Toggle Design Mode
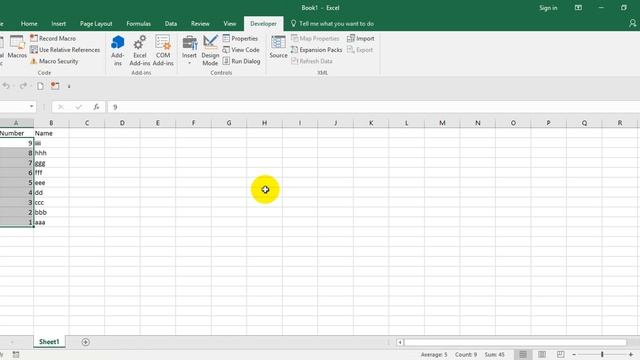The image size is (640, 360). (x=210, y=50)
